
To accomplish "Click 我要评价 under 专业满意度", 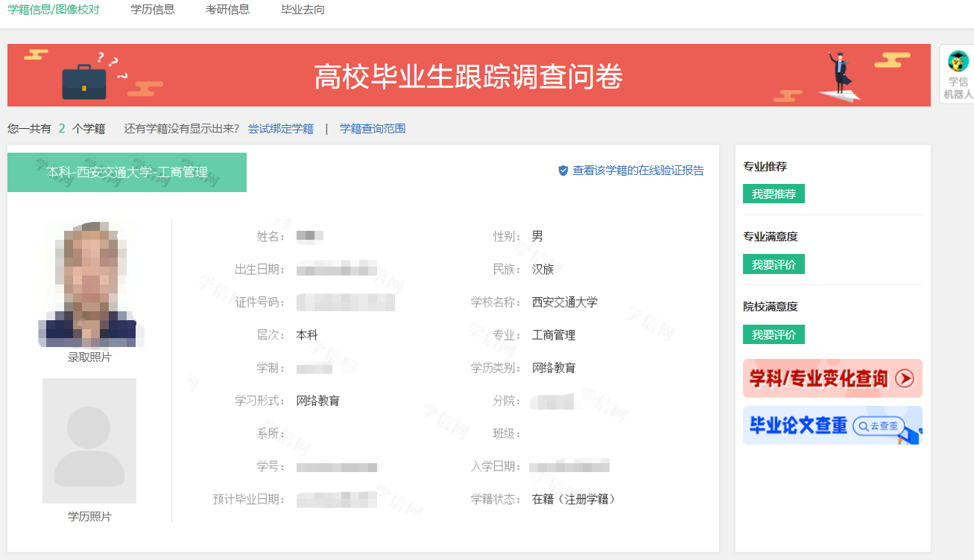I will pyautogui.click(x=774, y=264).
